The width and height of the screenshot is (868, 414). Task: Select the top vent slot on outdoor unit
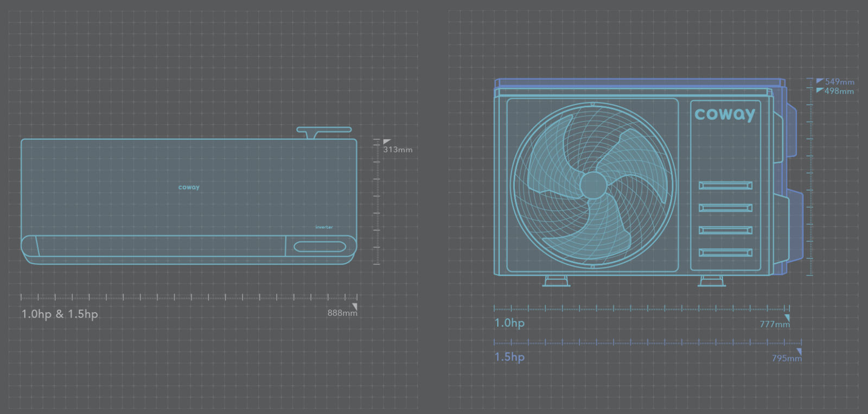click(x=725, y=185)
